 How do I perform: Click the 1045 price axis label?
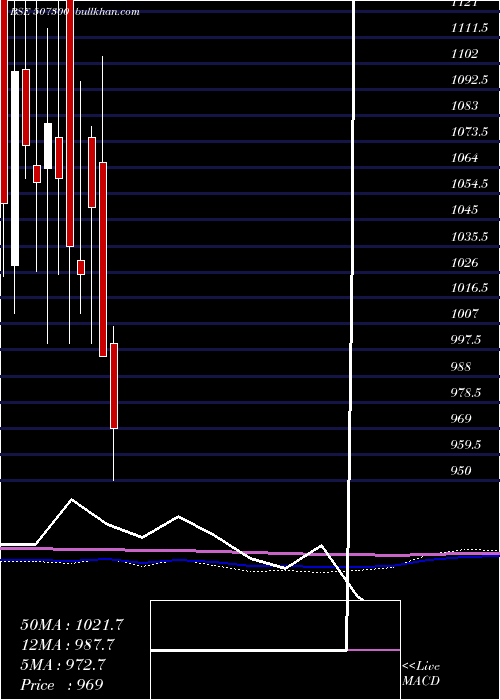465,210
